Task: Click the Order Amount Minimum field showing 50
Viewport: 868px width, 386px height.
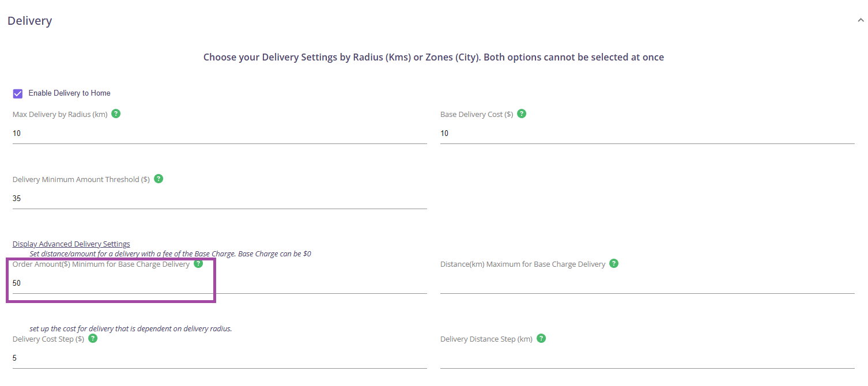Action: (x=219, y=283)
